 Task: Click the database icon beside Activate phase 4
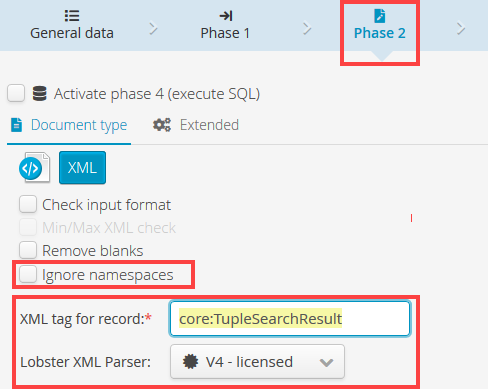coord(39,93)
